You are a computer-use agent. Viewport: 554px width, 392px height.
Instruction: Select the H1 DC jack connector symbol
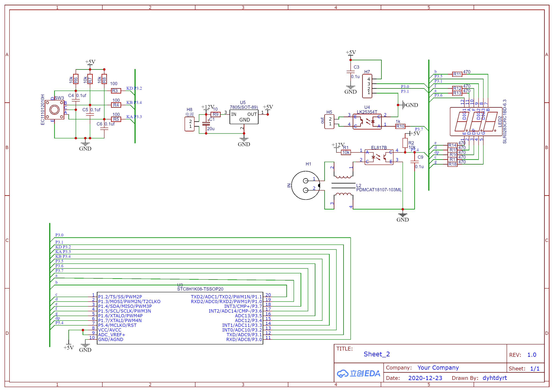pyautogui.click(x=306, y=185)
